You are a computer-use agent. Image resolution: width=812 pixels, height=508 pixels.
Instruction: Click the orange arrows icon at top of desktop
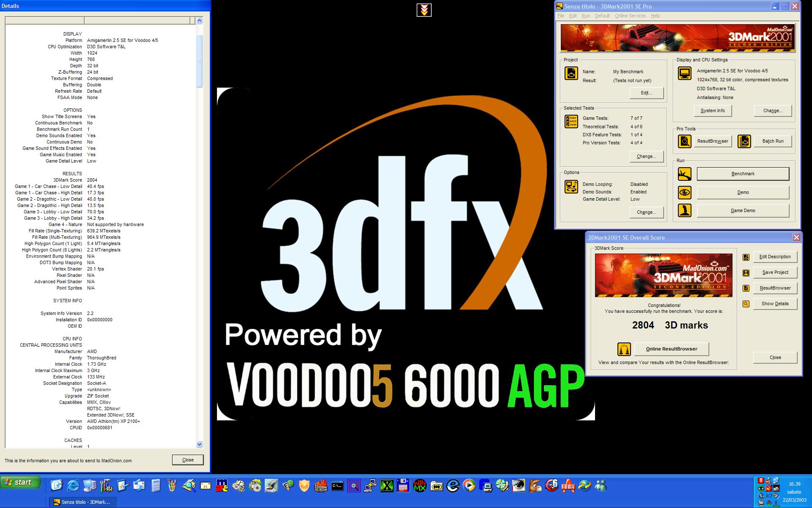[x=424, y=10]
